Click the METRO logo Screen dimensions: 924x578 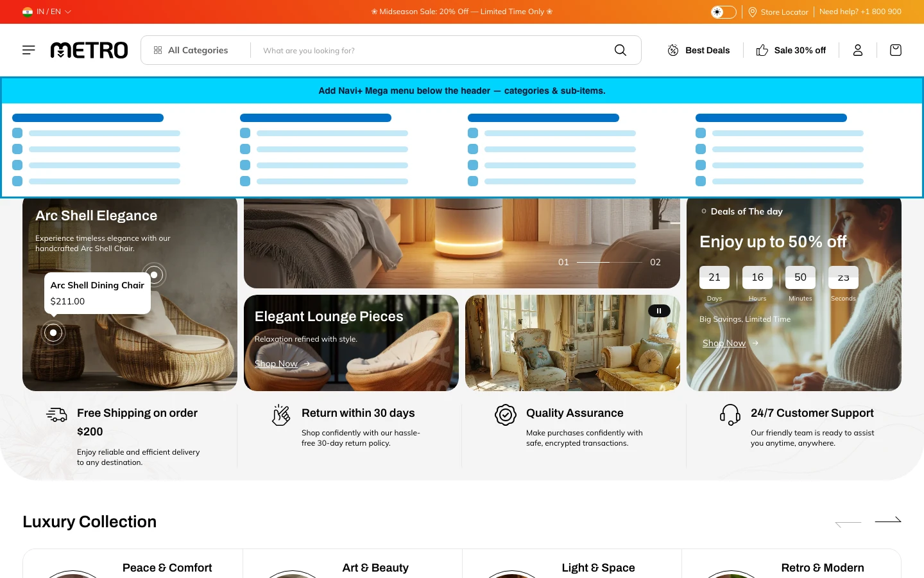point(89,50)
